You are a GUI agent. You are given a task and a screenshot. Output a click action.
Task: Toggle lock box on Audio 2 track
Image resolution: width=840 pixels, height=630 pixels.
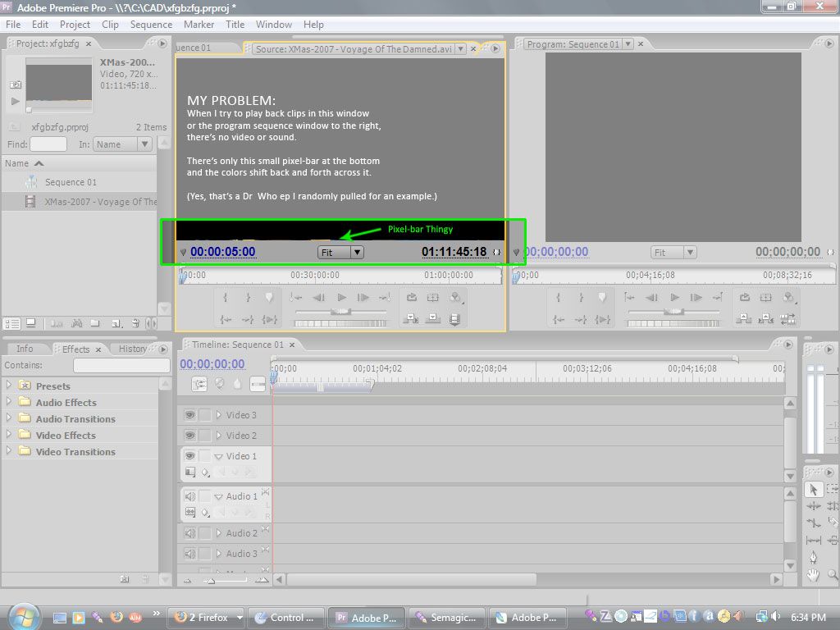[204, 533]
